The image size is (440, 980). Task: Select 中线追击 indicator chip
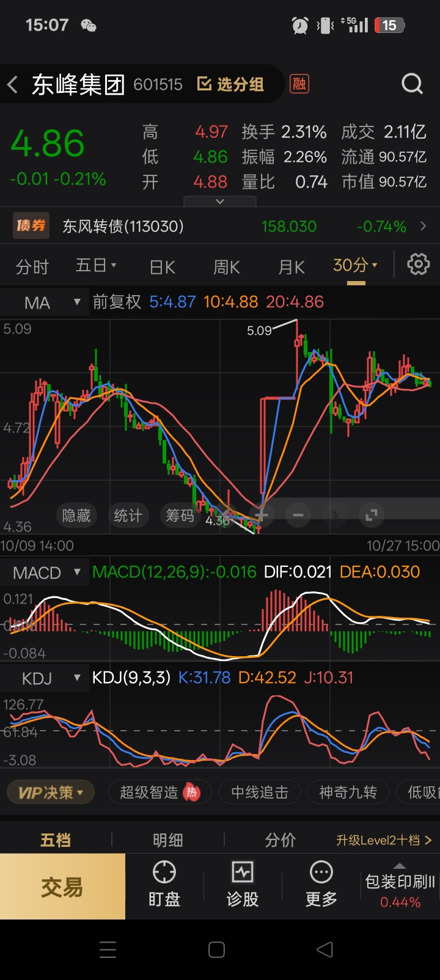tap(260, 792)
